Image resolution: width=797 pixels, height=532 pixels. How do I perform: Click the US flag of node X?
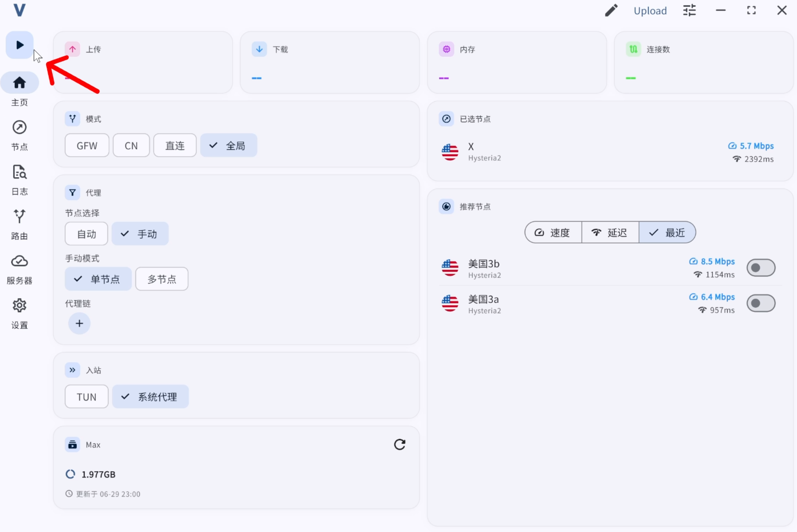[450, 152]
